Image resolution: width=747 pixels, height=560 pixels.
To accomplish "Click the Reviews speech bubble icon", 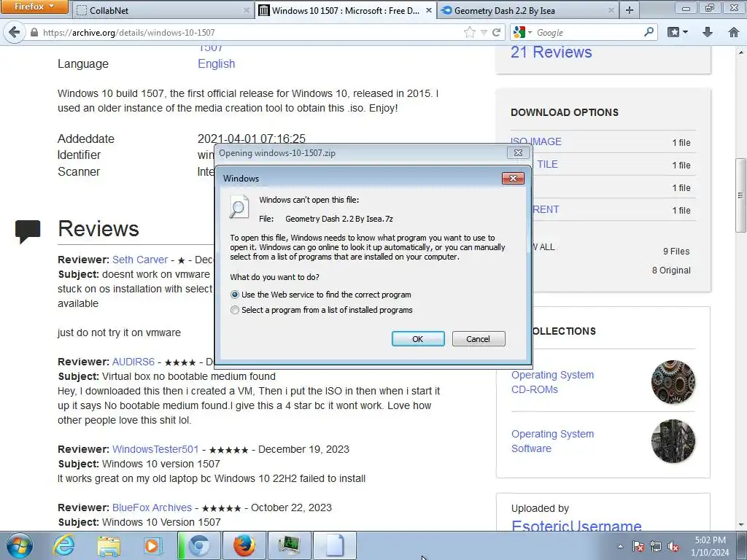I will coord(28,231).
